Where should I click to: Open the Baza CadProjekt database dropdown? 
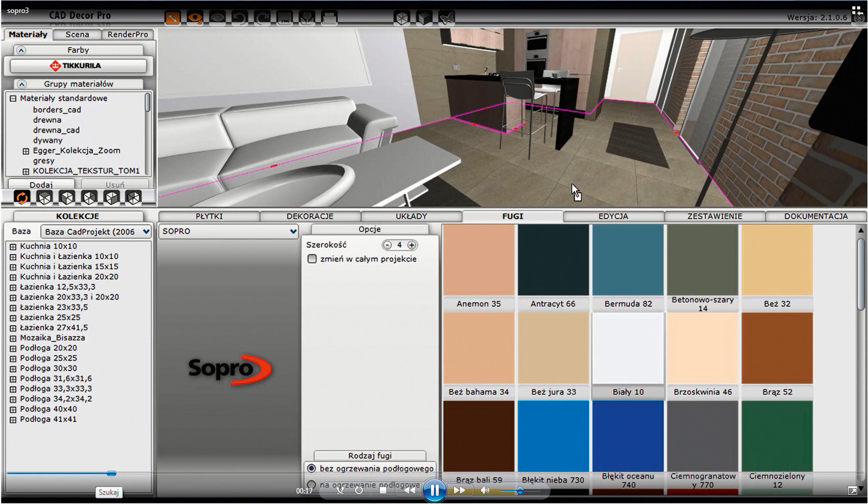click(x=96, y=232)
